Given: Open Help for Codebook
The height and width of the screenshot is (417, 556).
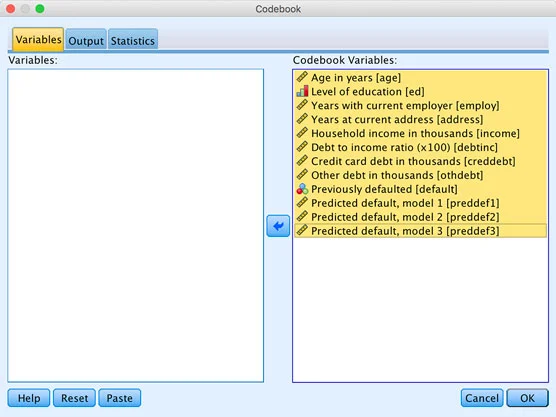Looking at the screenshot, I should coord(29,398).
